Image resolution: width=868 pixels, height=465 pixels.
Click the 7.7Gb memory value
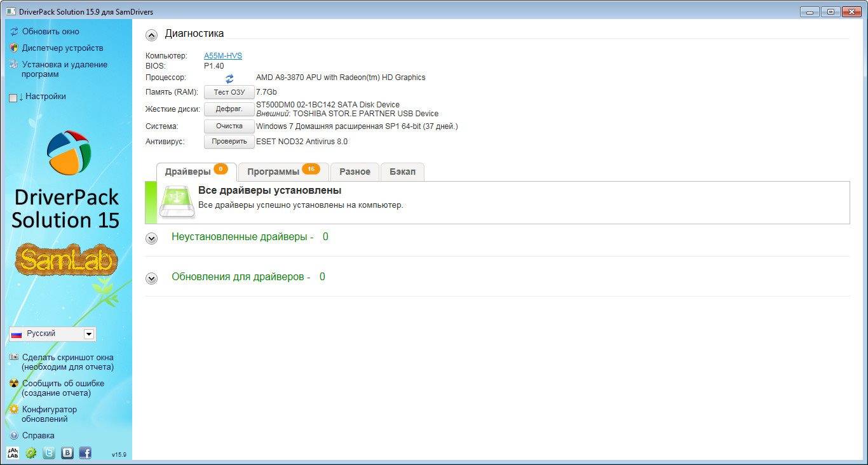266,93
